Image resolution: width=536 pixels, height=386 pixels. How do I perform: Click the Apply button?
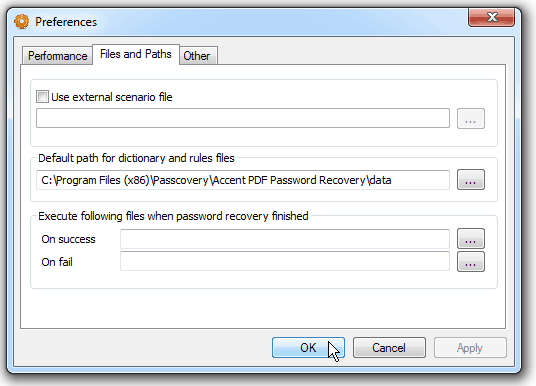(x=470, y=348)
